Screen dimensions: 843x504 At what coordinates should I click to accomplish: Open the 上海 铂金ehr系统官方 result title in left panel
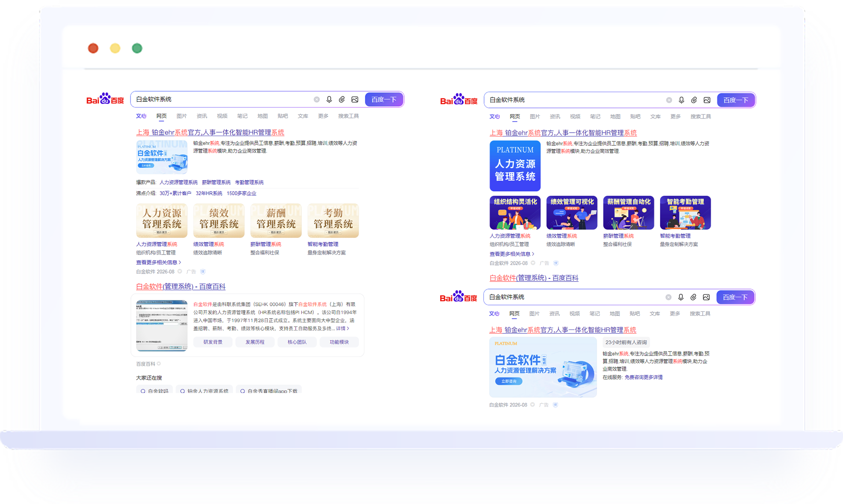pos(210,133)
